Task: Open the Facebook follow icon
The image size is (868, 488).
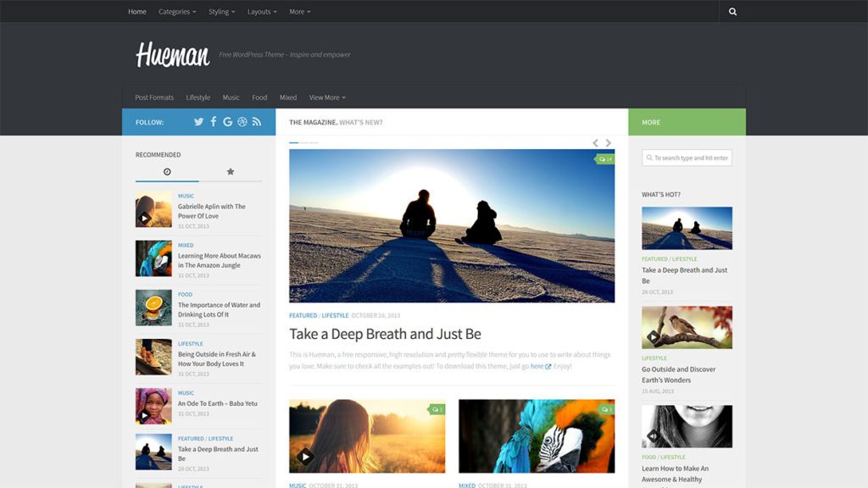Action: point(214,122)
